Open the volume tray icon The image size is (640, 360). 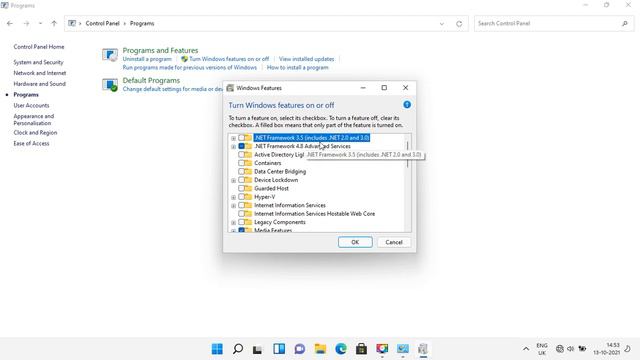pos(570,349)
